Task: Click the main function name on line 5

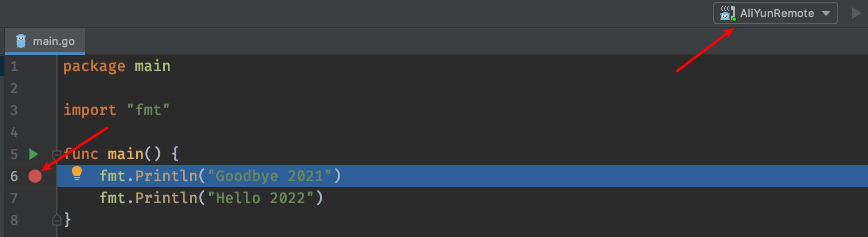Action: tap(125, 154)
